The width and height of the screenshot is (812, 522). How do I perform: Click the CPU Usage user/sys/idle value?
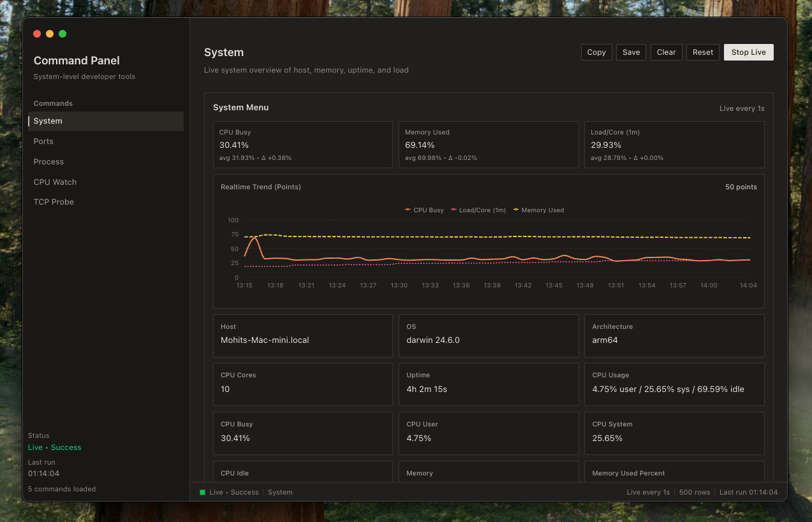pos(668,389)
